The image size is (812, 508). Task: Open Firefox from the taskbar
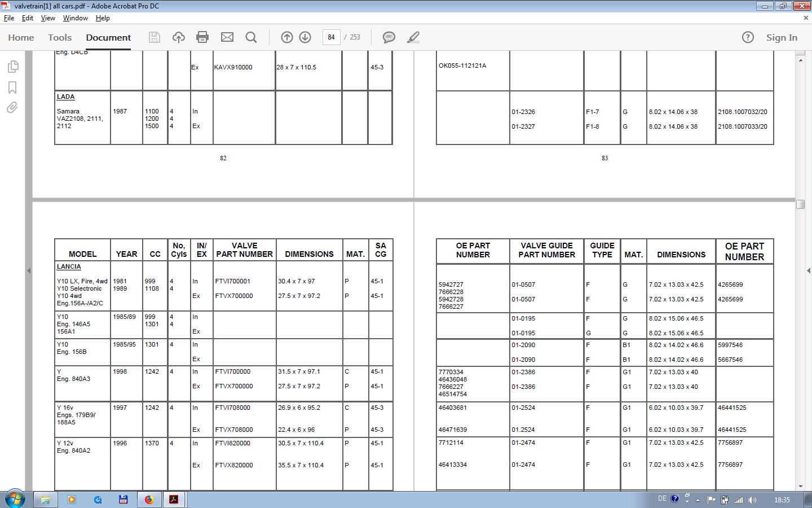point(149,500)
